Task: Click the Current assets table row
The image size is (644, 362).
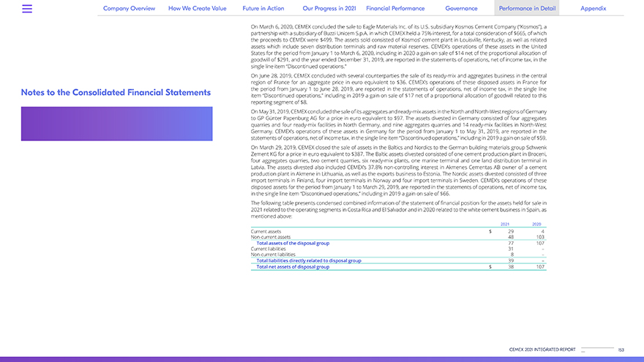Action: 266,231
